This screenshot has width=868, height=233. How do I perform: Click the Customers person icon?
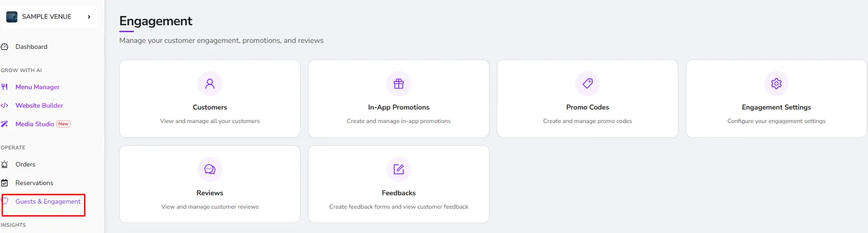[x=210, y=84]
